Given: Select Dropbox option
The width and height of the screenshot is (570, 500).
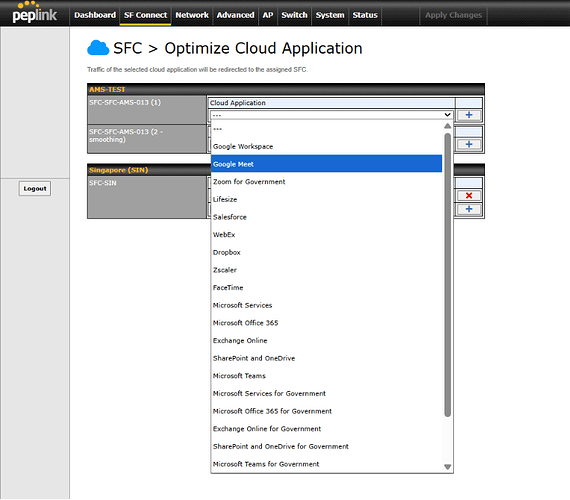Looking at the screenshot, I should click(x=326, y=252).
